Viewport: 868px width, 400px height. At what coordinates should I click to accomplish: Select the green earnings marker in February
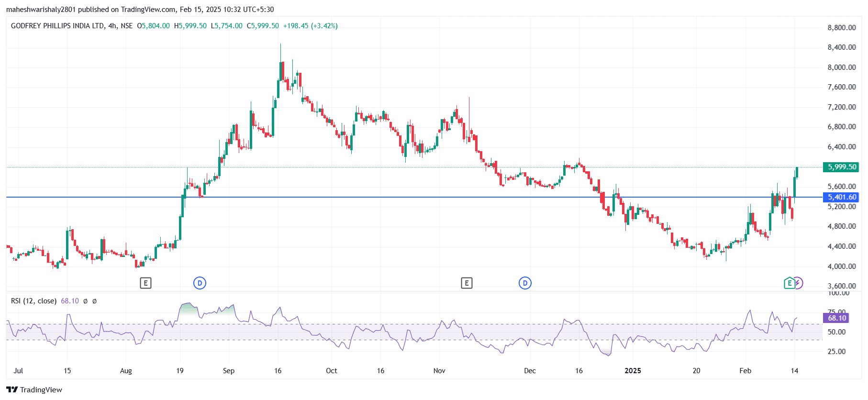789,283
